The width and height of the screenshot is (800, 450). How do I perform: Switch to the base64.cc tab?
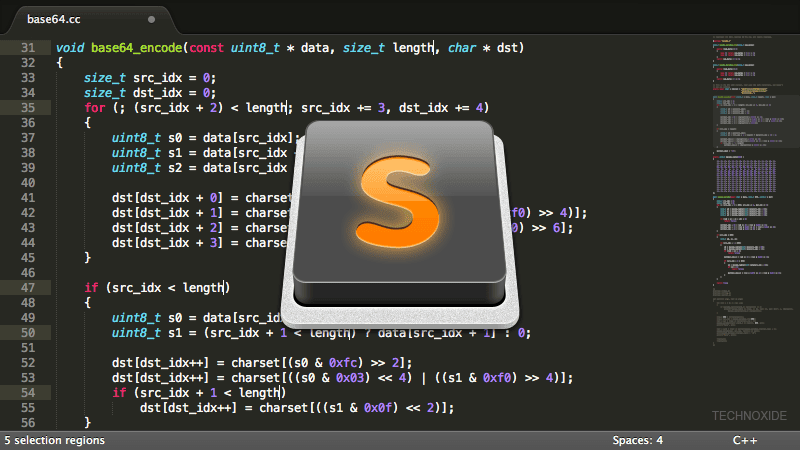point(54,19)
